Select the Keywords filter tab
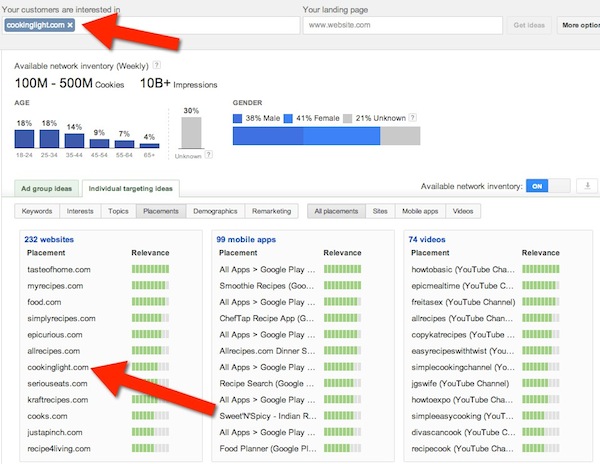This screenshot has height=464, width=600. click(37, 211)
